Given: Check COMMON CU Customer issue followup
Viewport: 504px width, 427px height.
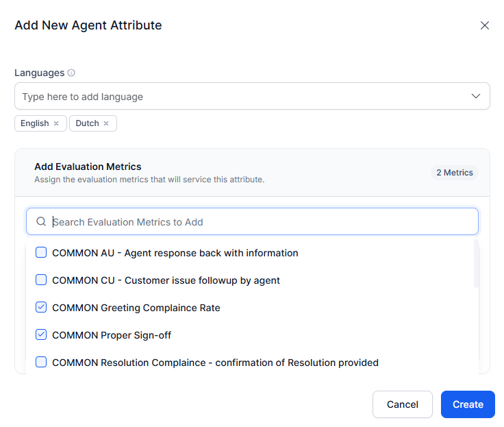Looking at the screenshot, I should 41,280.
